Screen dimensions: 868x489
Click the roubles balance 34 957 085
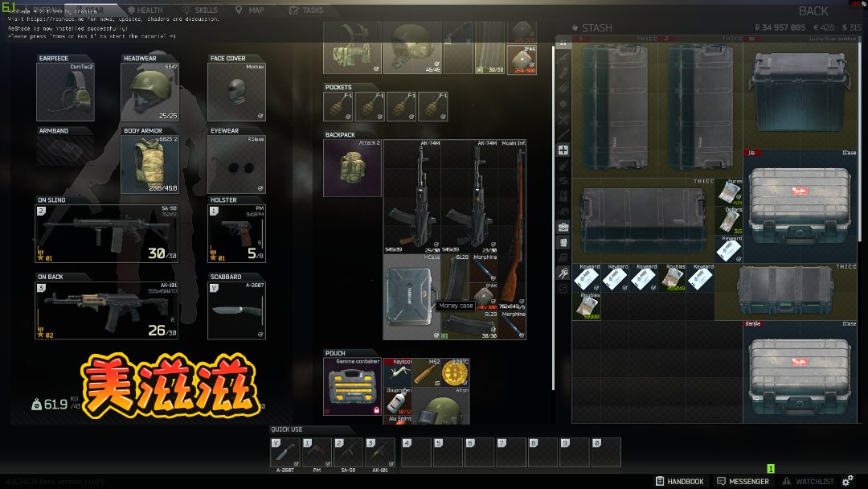tap(780, 27)
